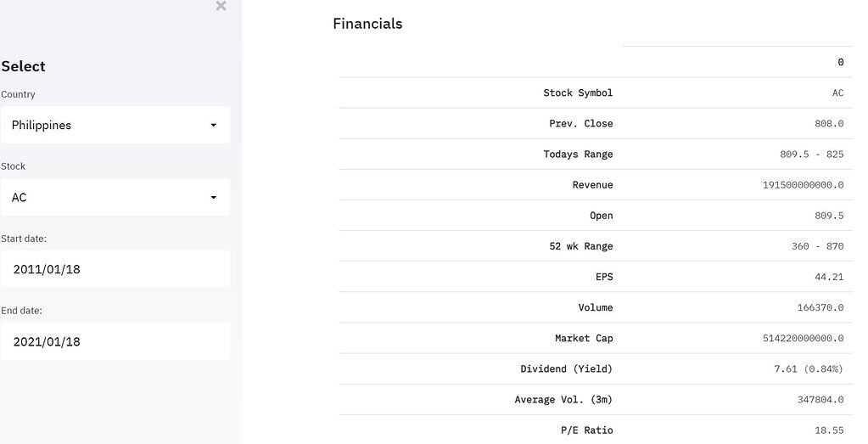Click the Open row label
This screenshot has width=868, height=444.
click(601, 216)
